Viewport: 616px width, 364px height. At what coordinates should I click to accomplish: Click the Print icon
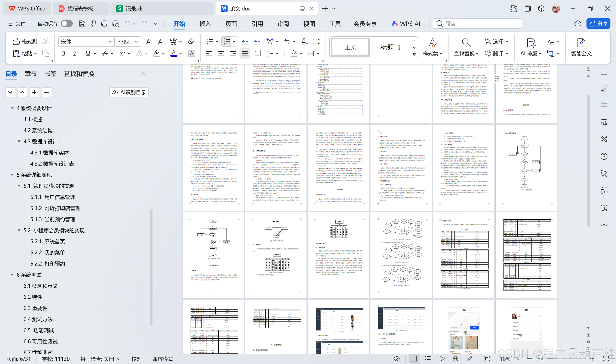104,23
